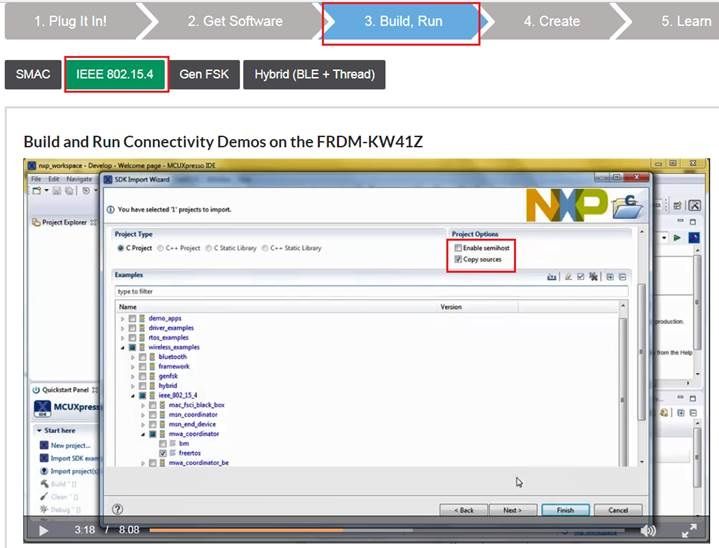The height and width of the screenshot is (548, 719).
Task: Click the Next button in wizard
Action: [513, 510]
